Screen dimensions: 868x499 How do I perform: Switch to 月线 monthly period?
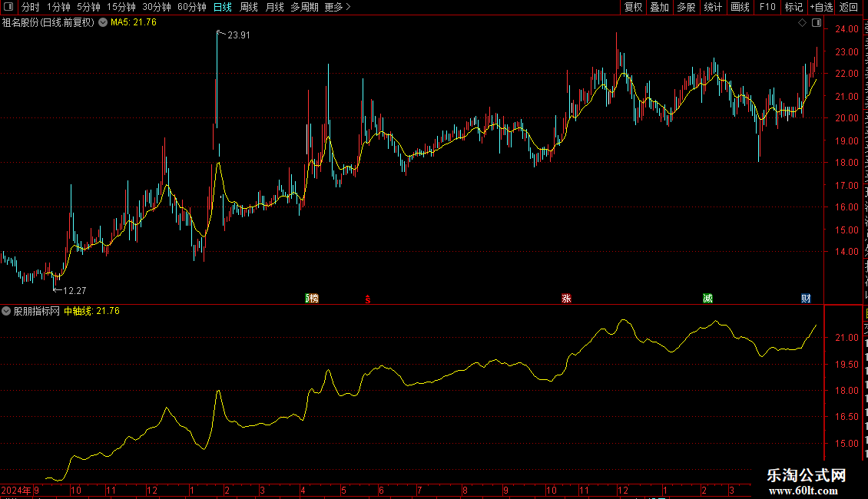(274, 7)
